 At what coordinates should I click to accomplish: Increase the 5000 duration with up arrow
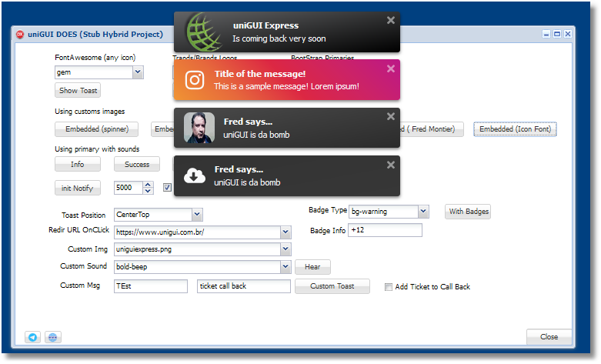(x=148, y=185)
